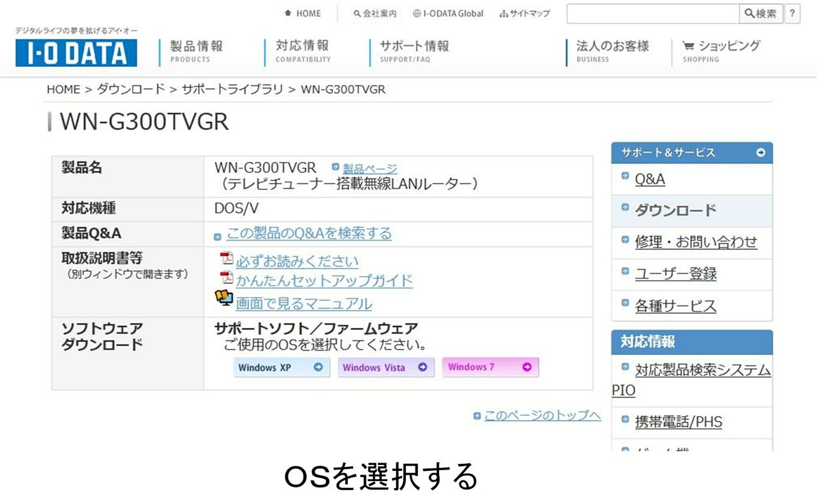Click HOME in the breadcrumb trail
817x504 pixels.
coord(63,89)
